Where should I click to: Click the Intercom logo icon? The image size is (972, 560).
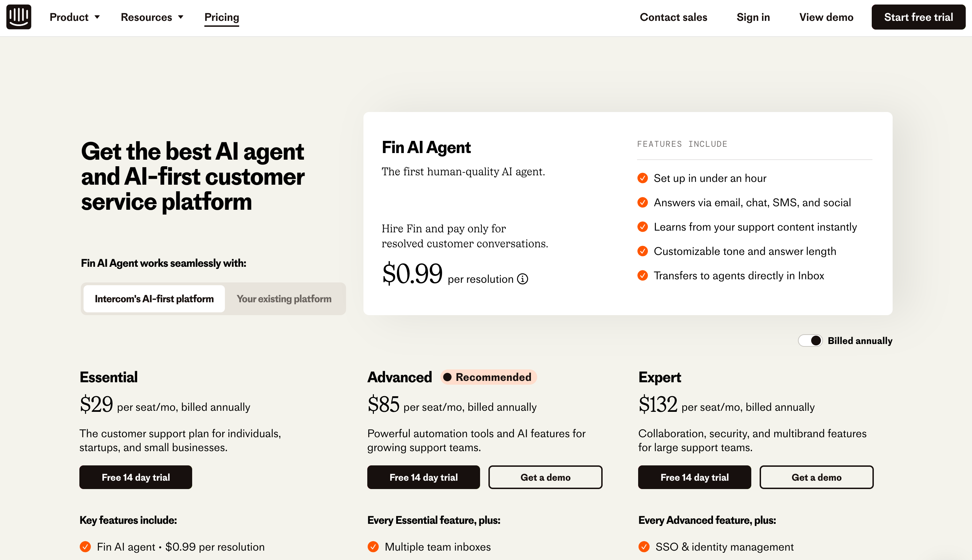click(x=18, y=17)
